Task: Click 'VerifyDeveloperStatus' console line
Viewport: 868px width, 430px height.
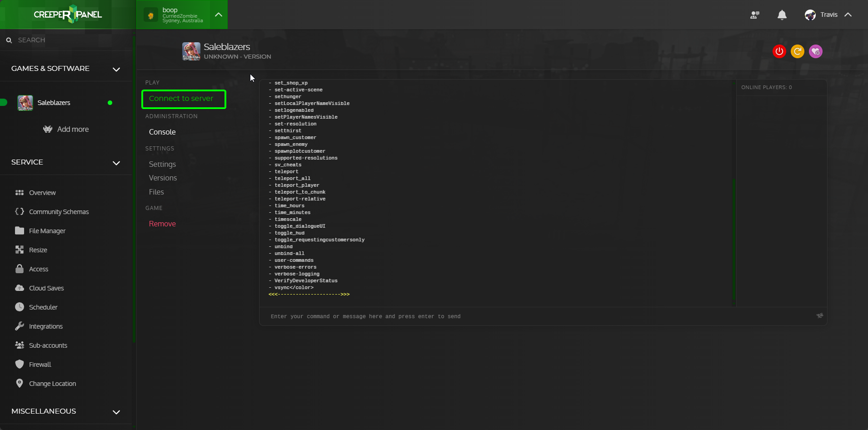Action: (x=306, y=281)
